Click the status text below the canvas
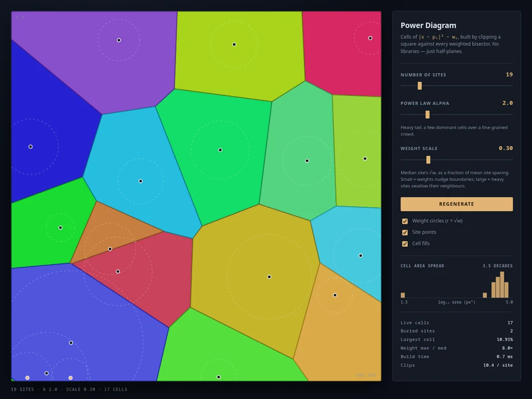 (69, 389)
